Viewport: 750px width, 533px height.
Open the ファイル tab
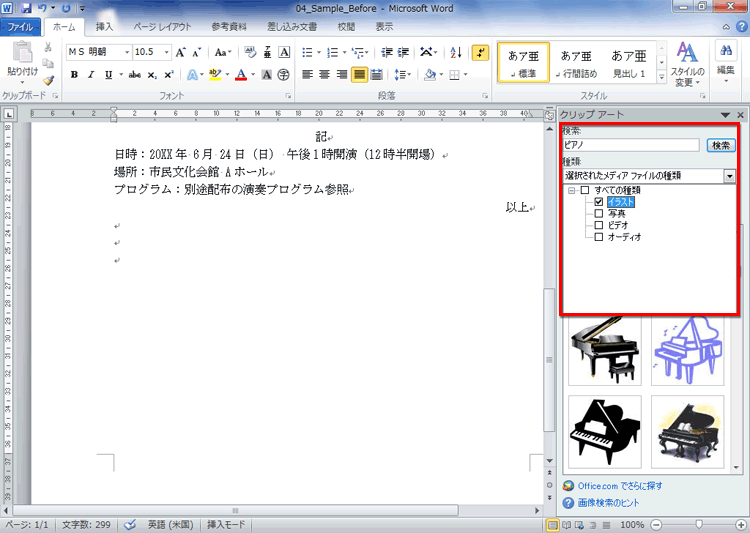pyautogui.click(x=20, y=27)
